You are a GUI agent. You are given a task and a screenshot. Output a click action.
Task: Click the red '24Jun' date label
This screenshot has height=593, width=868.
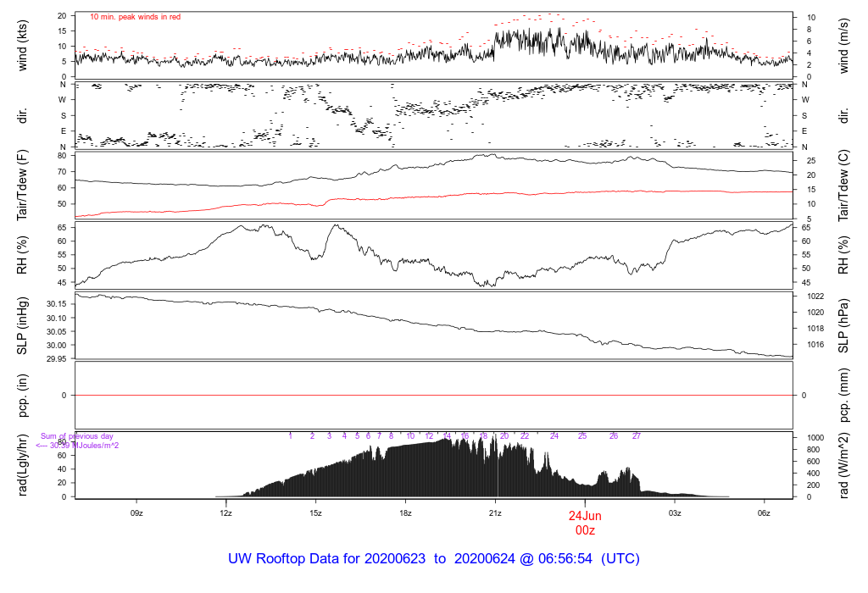(585, 516)
